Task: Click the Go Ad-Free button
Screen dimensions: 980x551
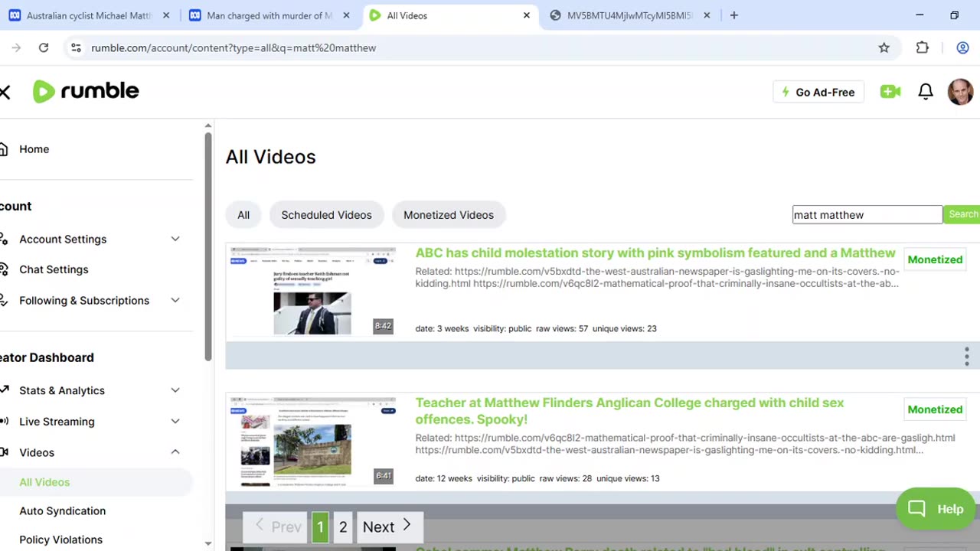Action: 818,92
